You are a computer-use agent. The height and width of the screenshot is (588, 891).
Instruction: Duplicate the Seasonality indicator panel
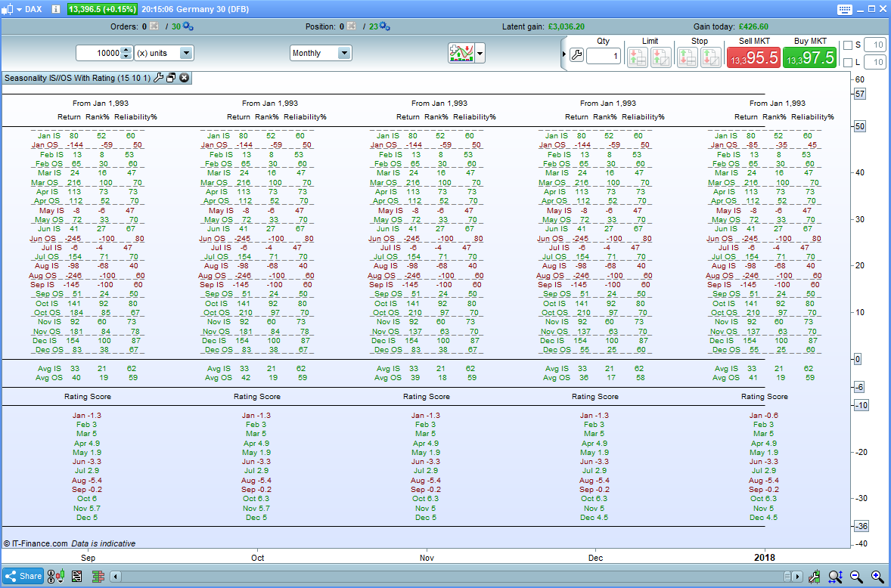pyautogui.click(x=171, y=78)
